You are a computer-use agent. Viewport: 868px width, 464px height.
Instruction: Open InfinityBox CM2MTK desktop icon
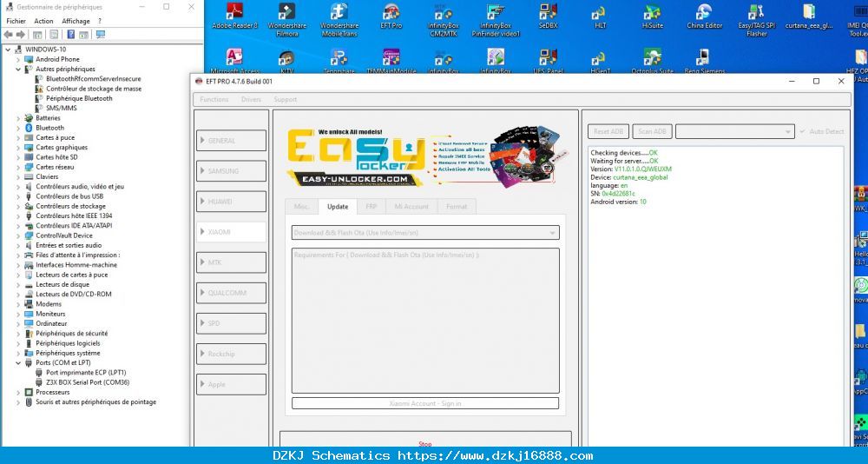444,20
